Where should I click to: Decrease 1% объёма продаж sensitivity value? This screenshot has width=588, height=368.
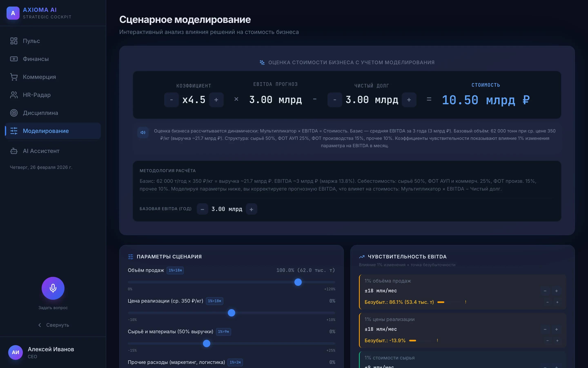point(545,291)
